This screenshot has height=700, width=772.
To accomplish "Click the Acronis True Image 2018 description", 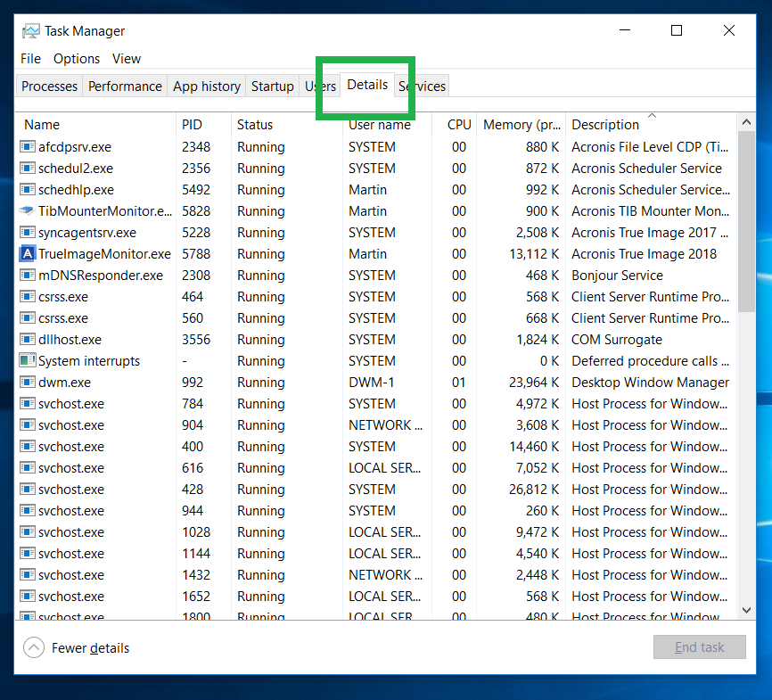I will click(x=644, y=254).
